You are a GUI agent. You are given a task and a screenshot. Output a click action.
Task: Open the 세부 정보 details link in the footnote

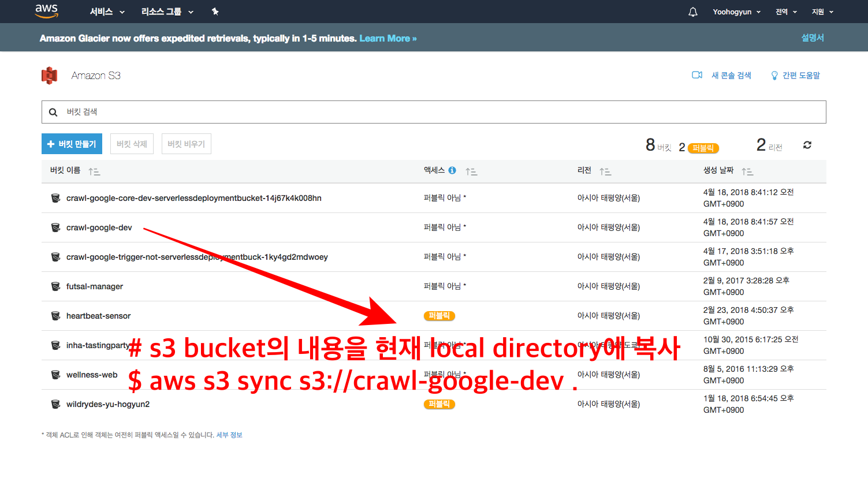[x=229, y=435]
